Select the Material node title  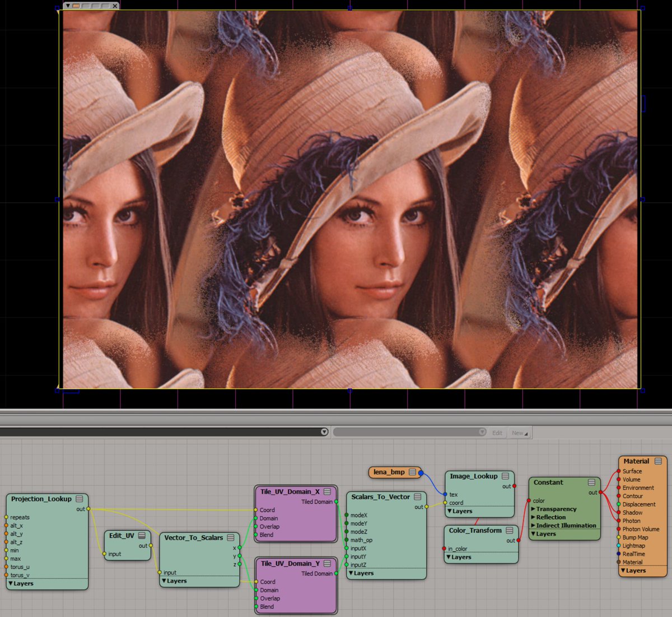[636, 461]
